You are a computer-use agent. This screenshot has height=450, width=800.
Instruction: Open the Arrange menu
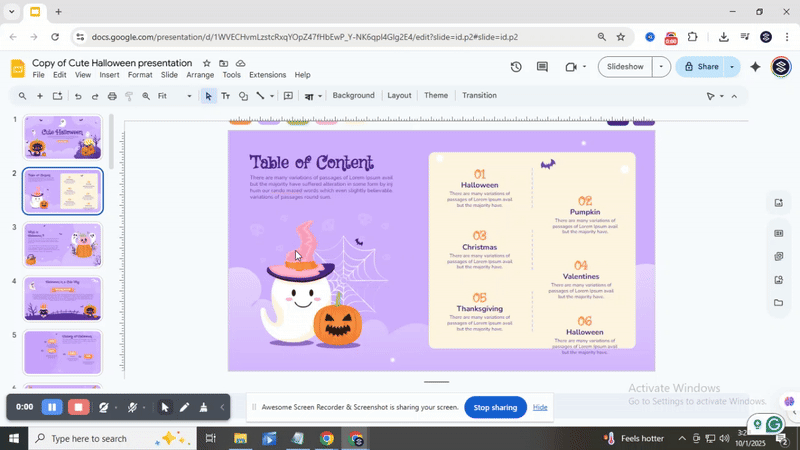200,75
